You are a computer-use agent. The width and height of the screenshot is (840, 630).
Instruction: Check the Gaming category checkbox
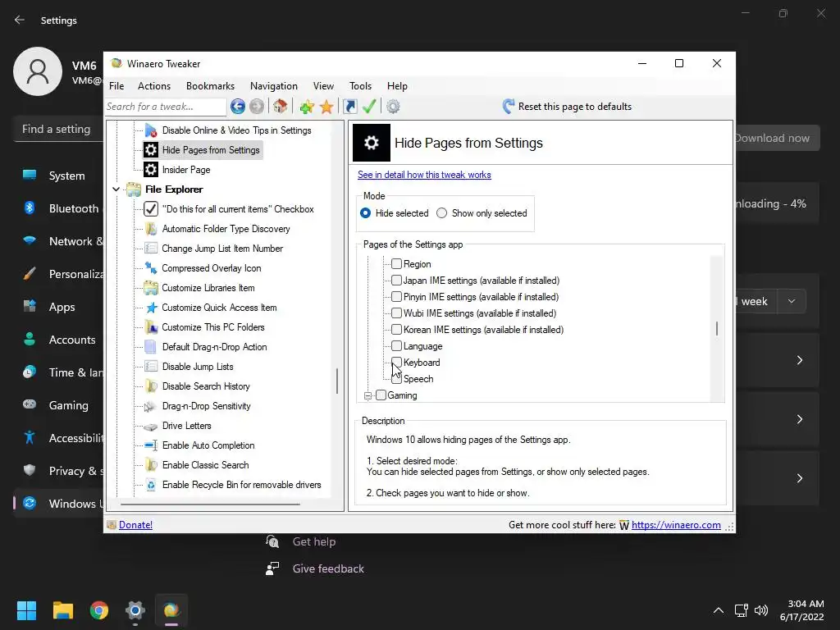381,395
